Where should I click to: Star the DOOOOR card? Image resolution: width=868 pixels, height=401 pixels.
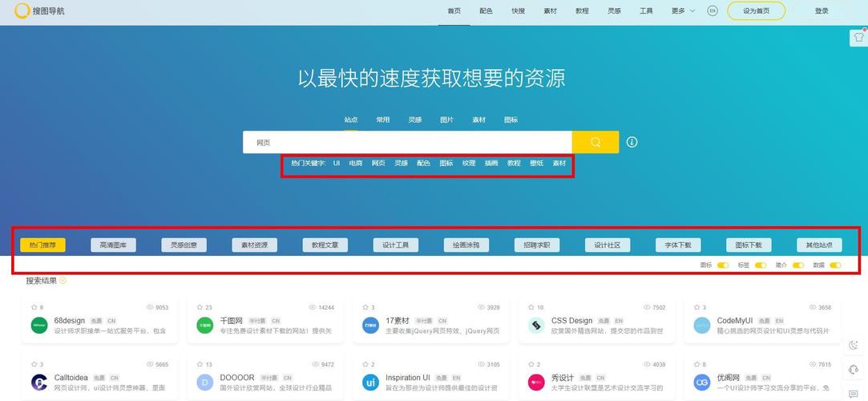click(x=200, y=364)
